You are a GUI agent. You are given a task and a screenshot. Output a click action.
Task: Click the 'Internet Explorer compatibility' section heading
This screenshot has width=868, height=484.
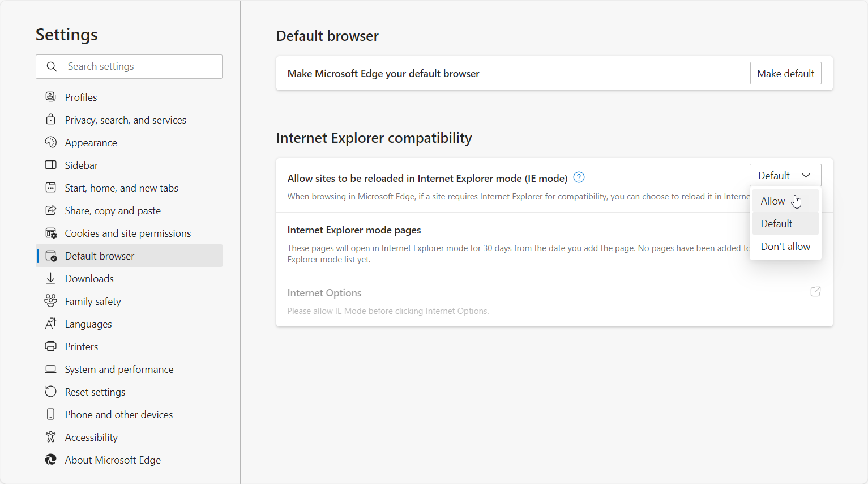(374, 138)
